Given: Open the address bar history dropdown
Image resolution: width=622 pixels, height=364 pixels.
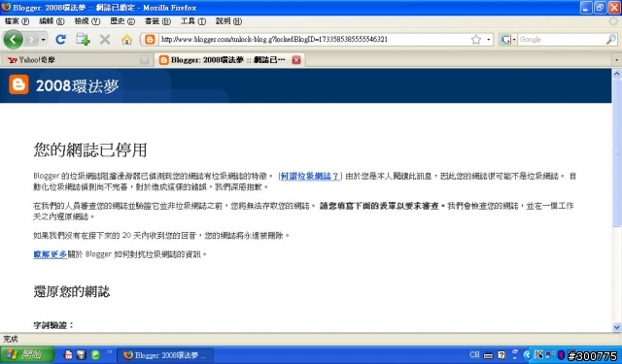Looking at the screenshot, I should click(488, 39).
